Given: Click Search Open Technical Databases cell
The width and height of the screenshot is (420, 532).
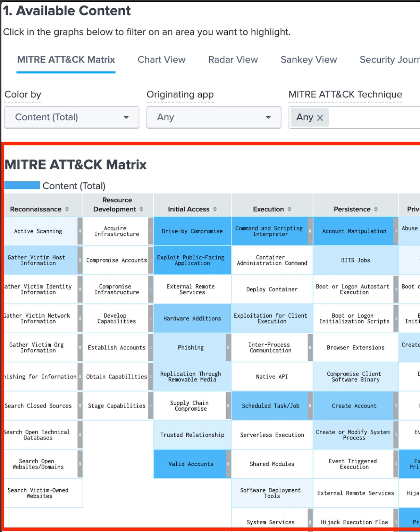Looking at the screenshot, I should pyautogui.click(x=41, y=435).
